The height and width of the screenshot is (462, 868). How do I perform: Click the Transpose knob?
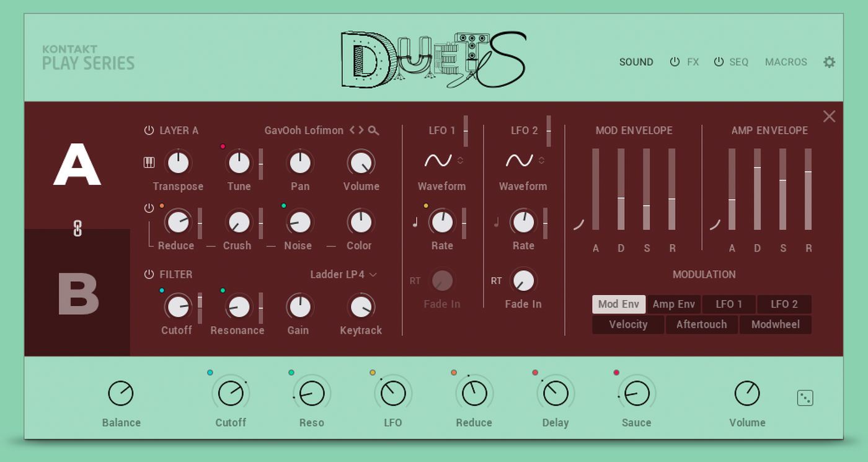178,162
